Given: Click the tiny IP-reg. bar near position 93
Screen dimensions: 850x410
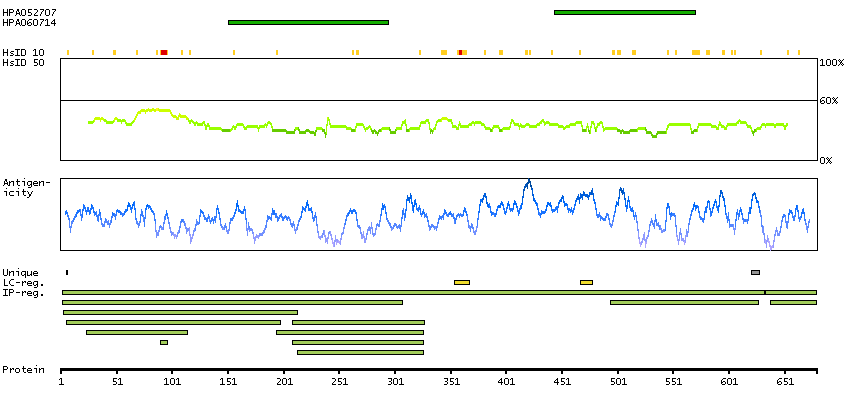Looking at the screenshot, I should (164, 342).
